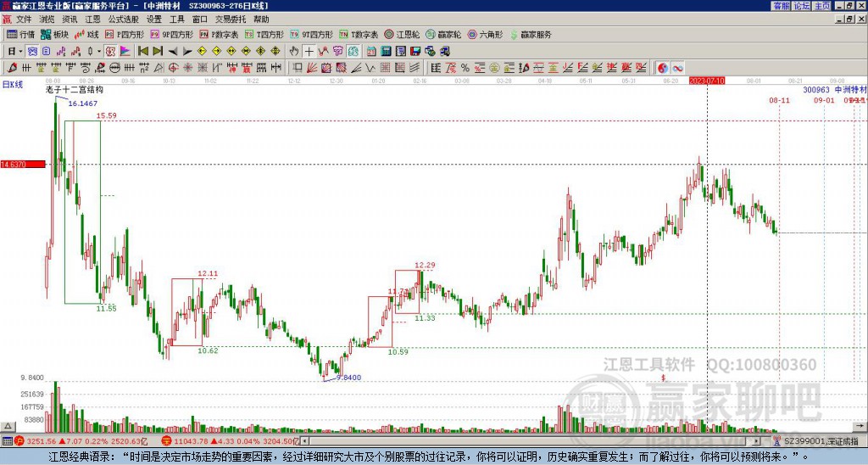This screenshot has height=465, width=868.
Task: Click Shenzhen index 11043.78 status entry
Action: [x=231, y=441]
